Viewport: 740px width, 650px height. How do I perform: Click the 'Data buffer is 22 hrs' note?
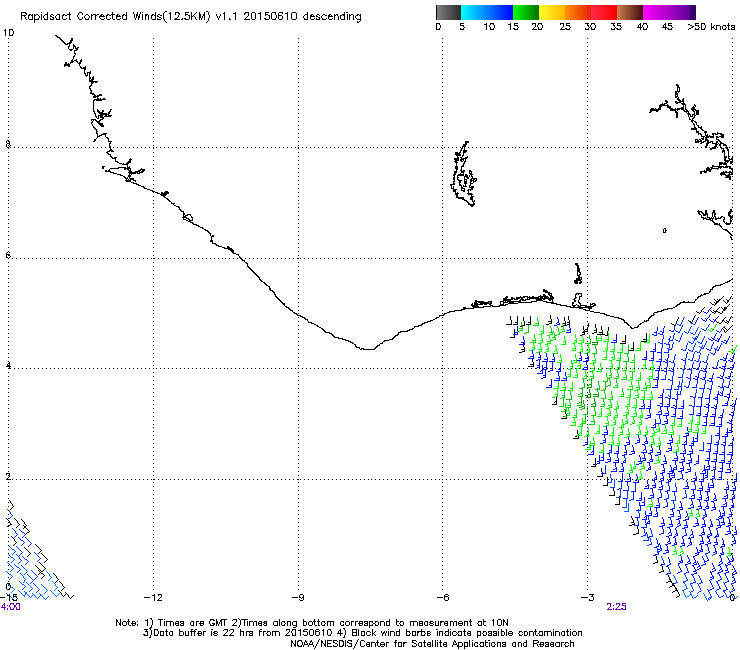(362, 633)
